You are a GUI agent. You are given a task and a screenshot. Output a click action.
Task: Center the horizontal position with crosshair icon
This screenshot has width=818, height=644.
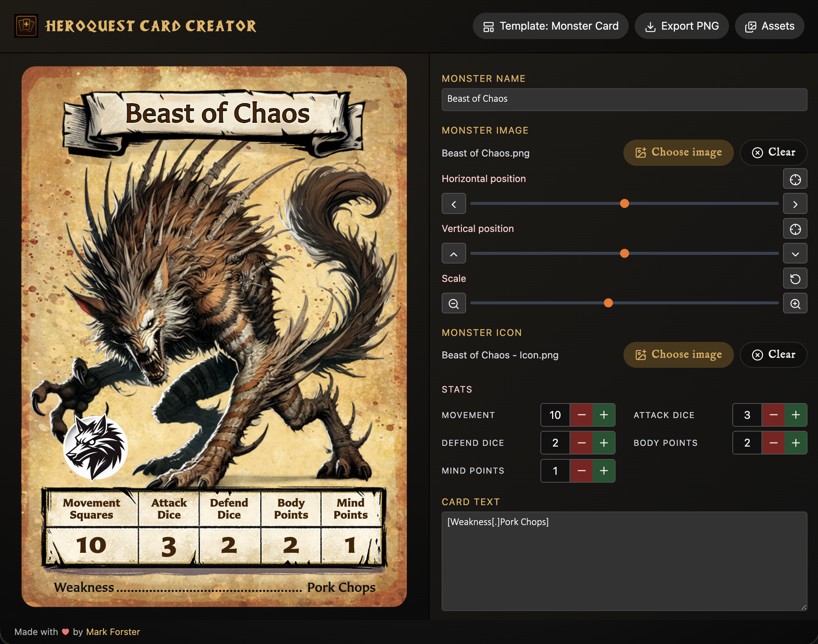pyautogui.click(x=795, y=179)
